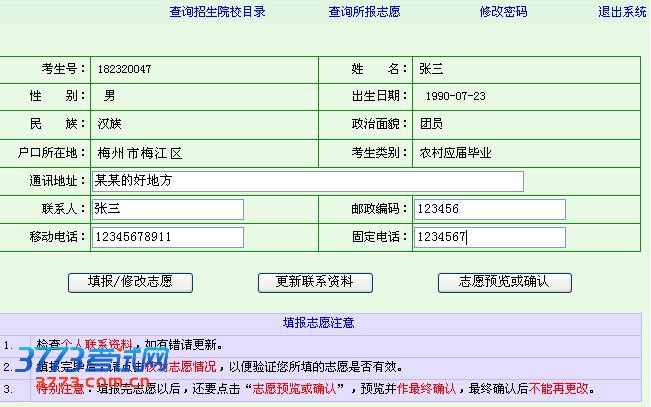Click the 考生号 value 182320047
This screenshot has height=407, width=651.
coord(124,69)
